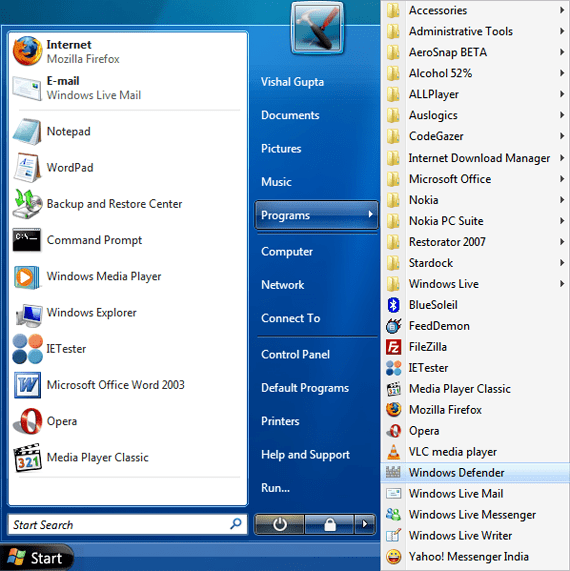
Task: Open Help and Support
Action: click(x=305, y=454)
